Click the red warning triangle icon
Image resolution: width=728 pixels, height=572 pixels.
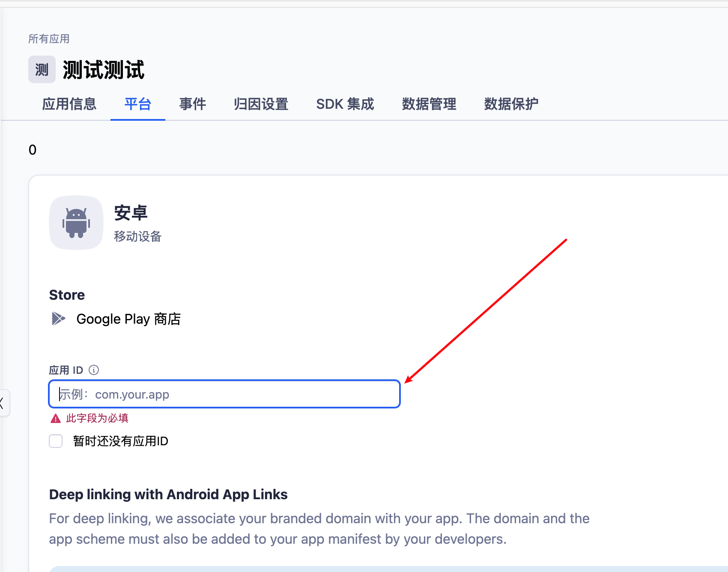(56, 418)
